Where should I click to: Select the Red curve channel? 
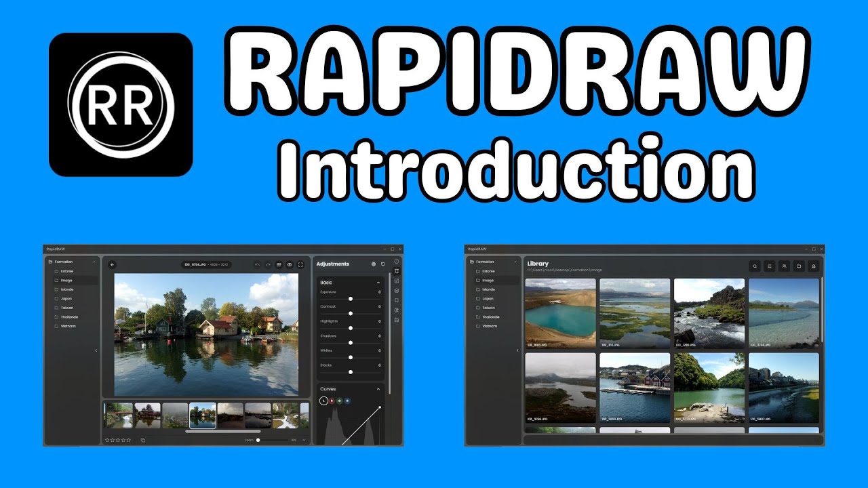(332, 401)
